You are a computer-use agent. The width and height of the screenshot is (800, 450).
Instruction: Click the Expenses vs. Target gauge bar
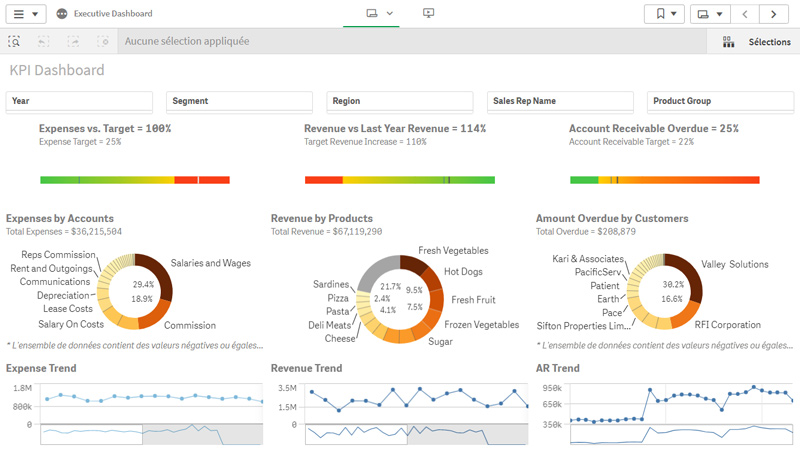click(x=135, y=180)
